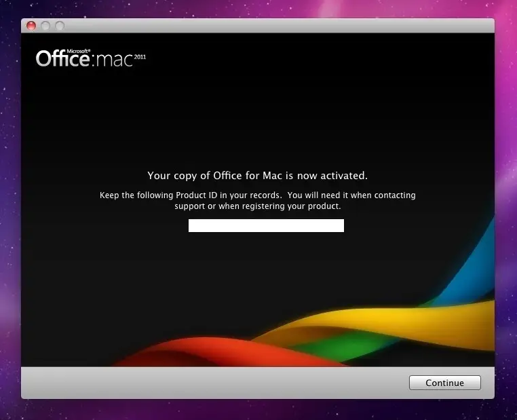Click the "support or when registering your product." line
Viewport: 517px width, 420px height.
(x=258, y=206)
